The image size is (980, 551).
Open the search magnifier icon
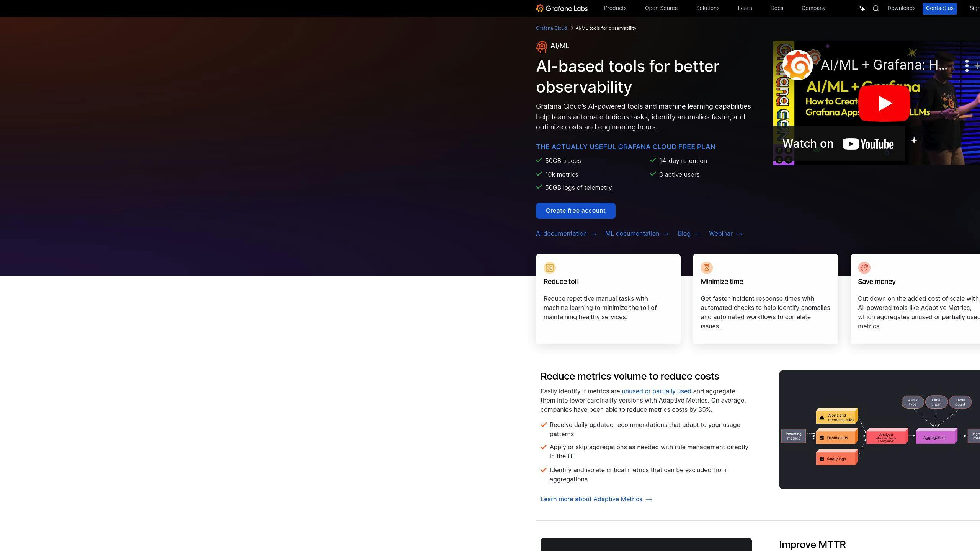pos(876,8)
